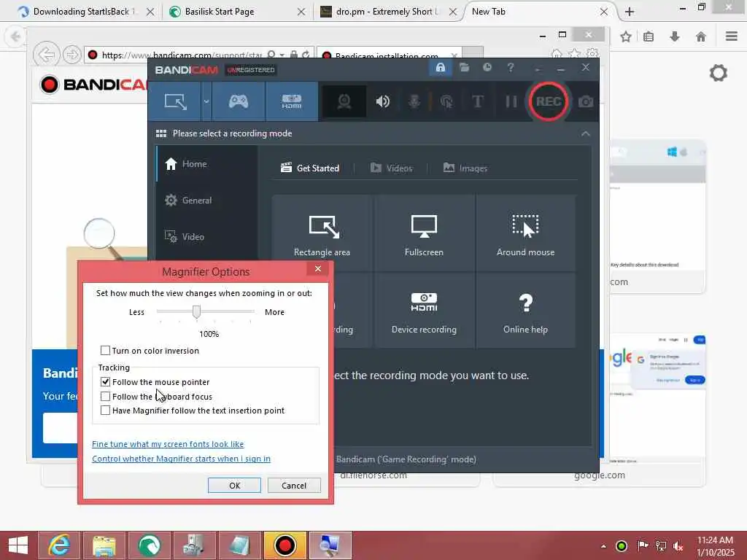Screen dimensions: 747x560
Task: Toggle the speaker sound icon in Bandicam
Action: [x=382, y=101]
